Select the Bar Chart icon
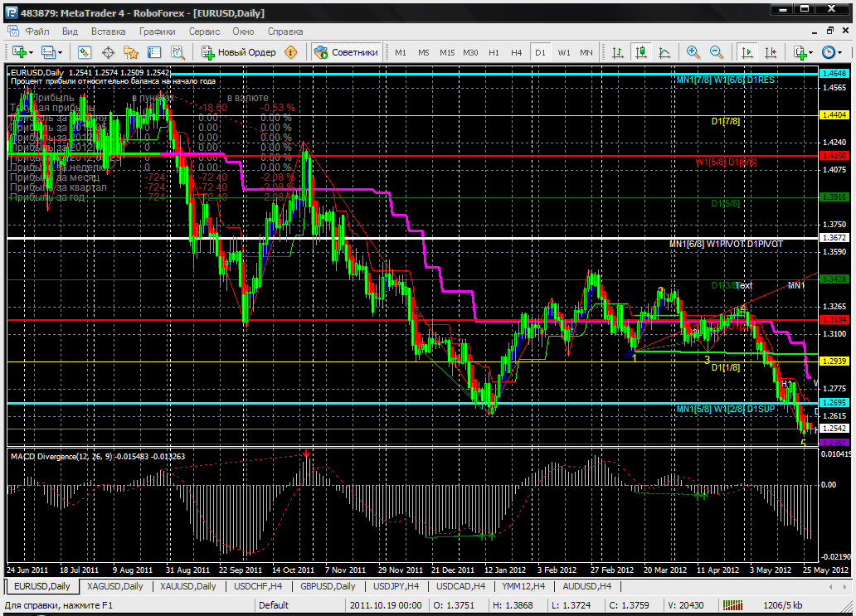Screen dimensions: 856x616 tap(617, 52)
